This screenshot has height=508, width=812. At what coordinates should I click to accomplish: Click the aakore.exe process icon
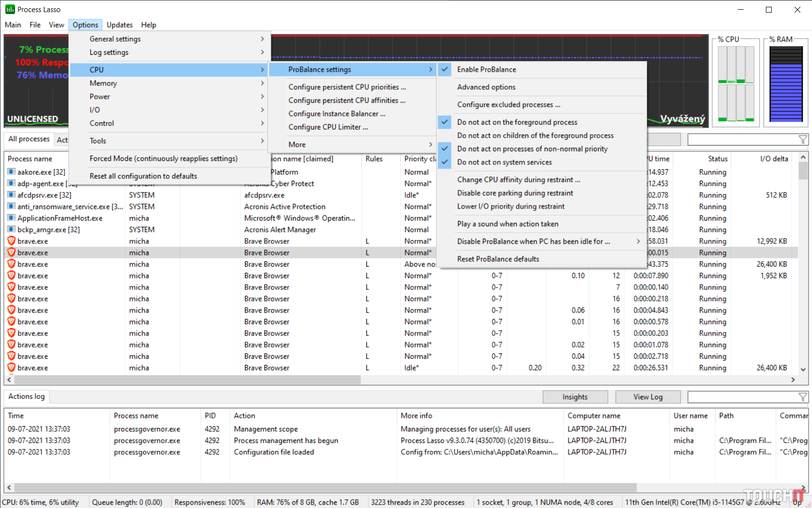(x=11, y=172)
